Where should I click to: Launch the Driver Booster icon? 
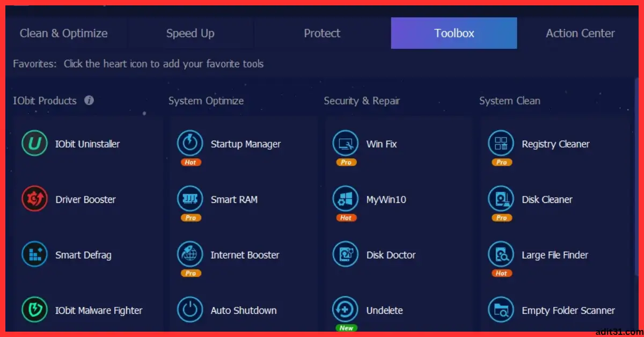tap(34, 199)
